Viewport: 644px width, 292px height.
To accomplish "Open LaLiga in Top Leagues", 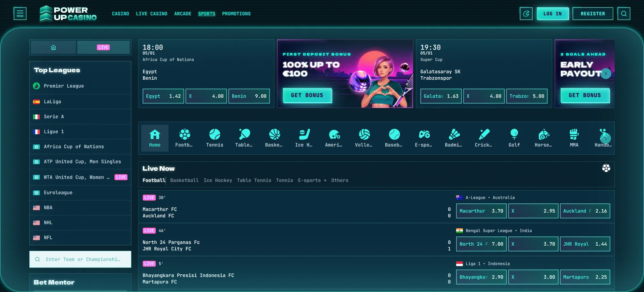I will 80,102.
